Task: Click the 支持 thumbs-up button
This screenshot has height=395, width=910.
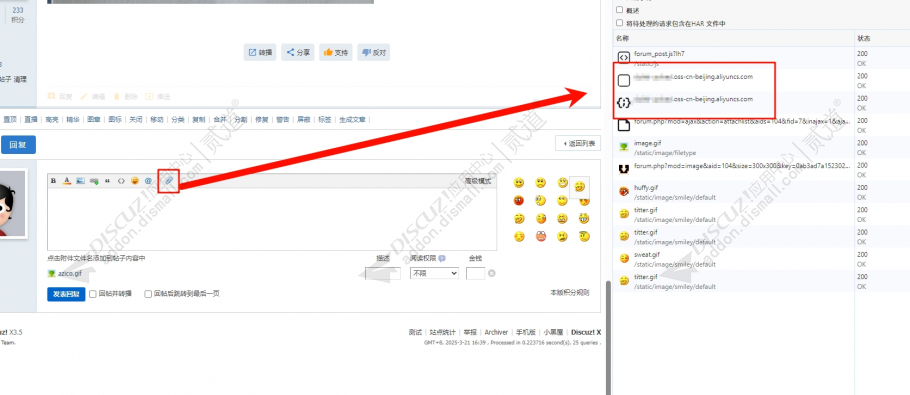Action: pos(336,52)
